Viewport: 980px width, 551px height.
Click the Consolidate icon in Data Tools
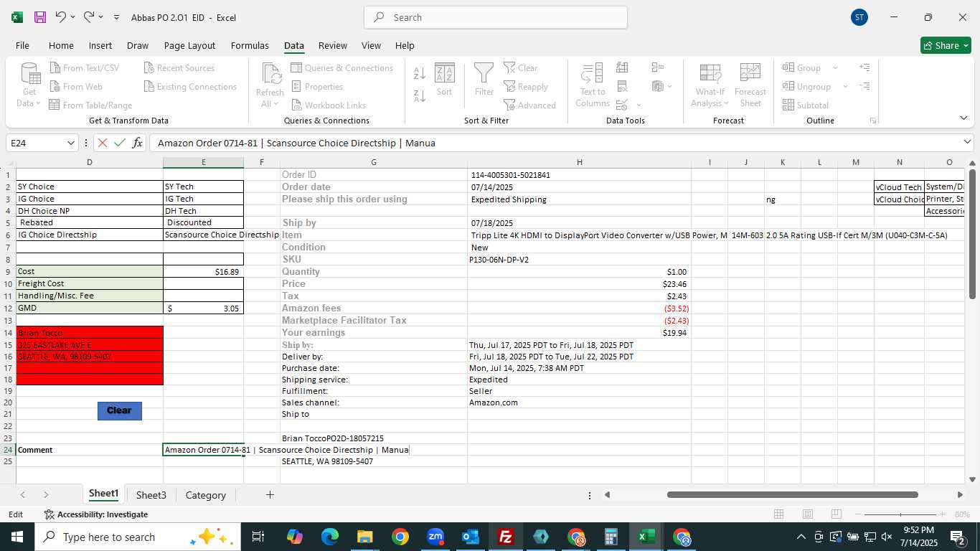tap(658, 67)
